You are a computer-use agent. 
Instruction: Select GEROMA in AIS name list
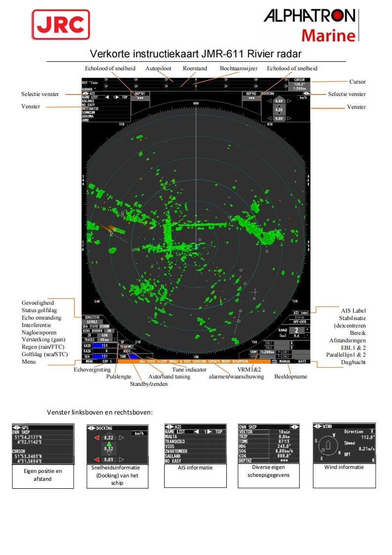pyautogui.click(x=106, y=116)
